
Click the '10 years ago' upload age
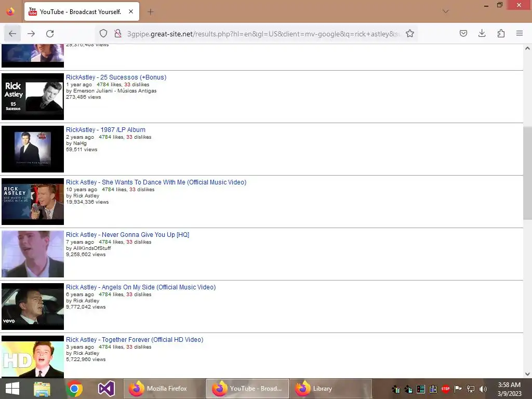pyautogui.click(x=82, y=190)
